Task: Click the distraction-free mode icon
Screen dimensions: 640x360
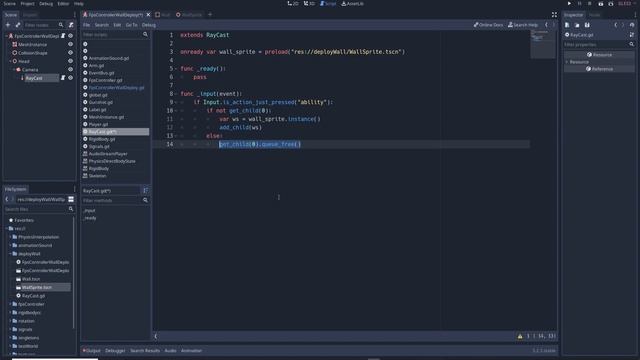Action: (x=554, y=15)
